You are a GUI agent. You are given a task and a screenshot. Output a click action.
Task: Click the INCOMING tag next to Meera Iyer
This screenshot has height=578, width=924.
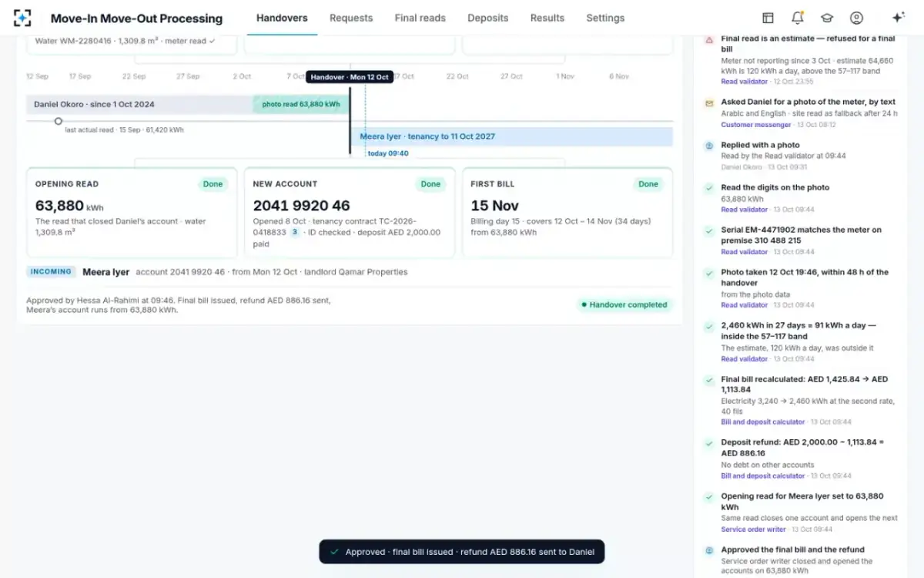(x=52, y=271)
